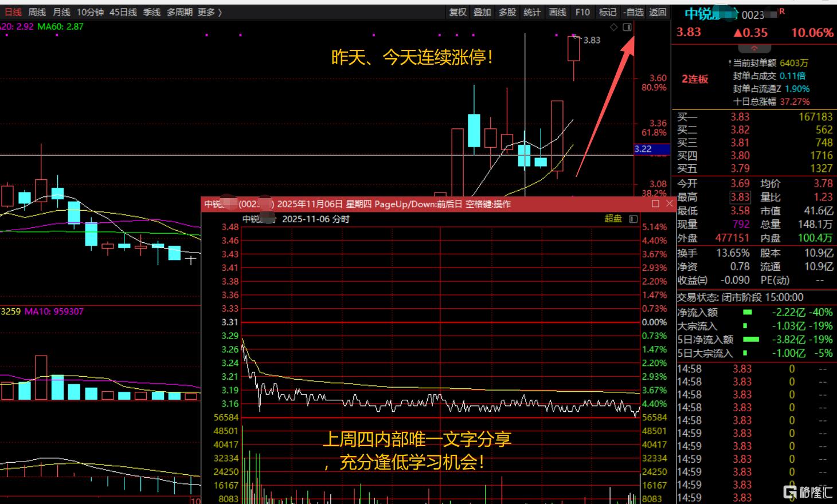
Task: Click the 返回 back button
Action: click(x=658, y=12)
